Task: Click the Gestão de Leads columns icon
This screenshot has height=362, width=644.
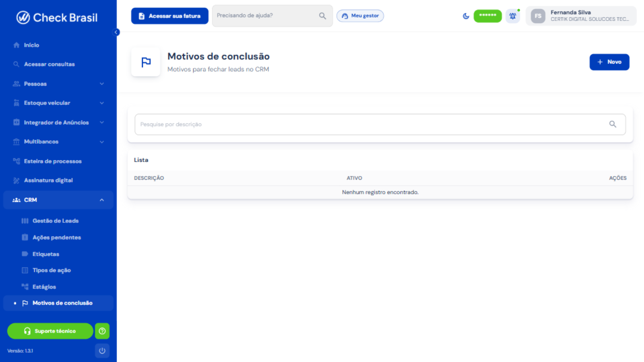Action: (25, 221)
